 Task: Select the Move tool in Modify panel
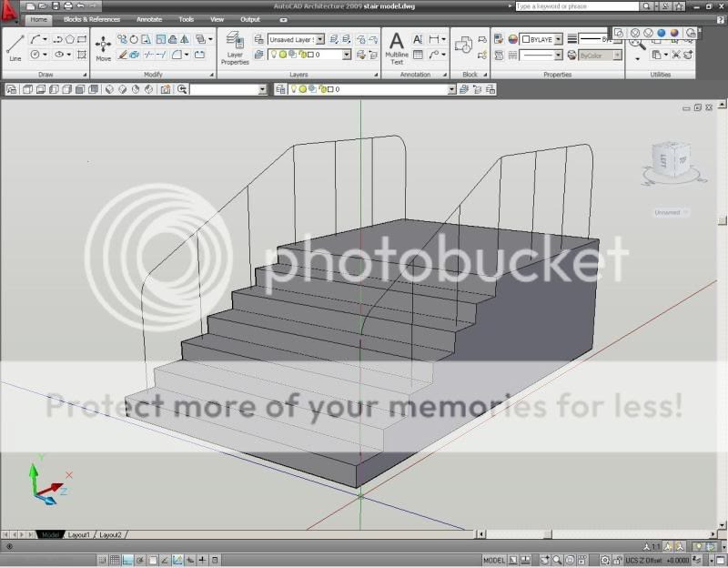click(103, 49)
